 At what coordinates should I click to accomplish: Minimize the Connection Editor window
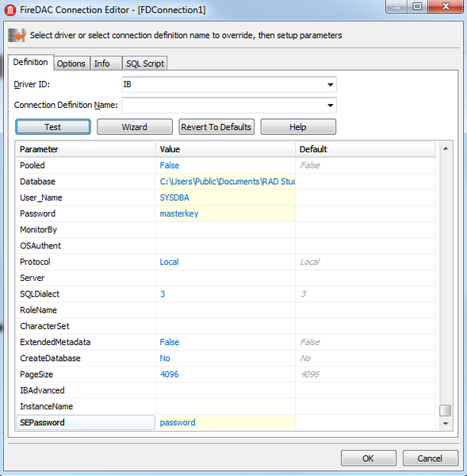click(396, 6)
